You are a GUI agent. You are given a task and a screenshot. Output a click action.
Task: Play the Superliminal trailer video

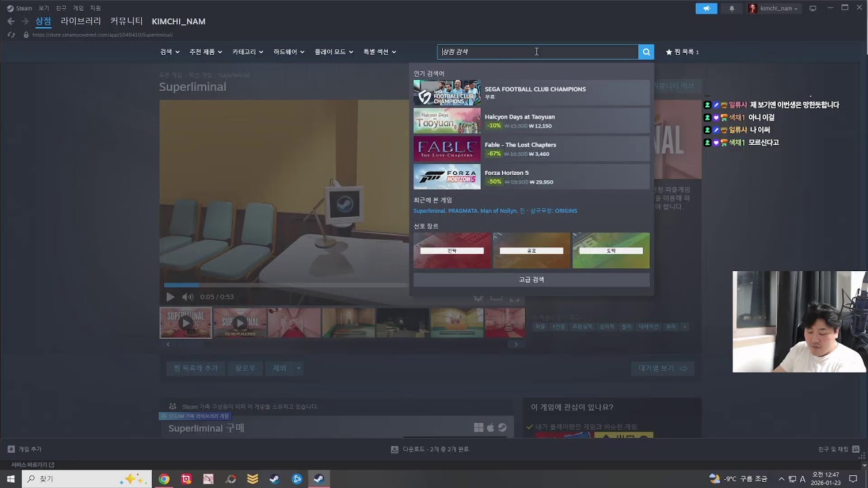pyautogui.click(x=170, y=297)
